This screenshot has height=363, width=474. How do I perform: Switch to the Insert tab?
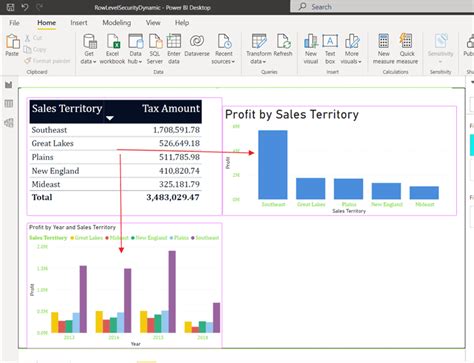point(79,23)
